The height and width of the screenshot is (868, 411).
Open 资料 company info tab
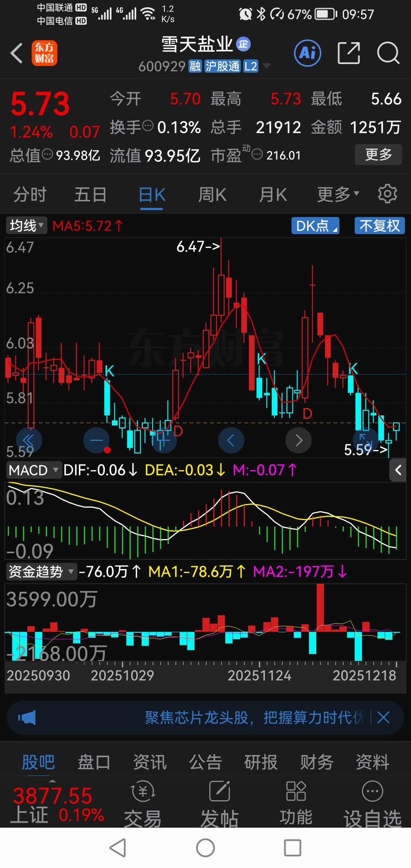click(x=372, y=762)
